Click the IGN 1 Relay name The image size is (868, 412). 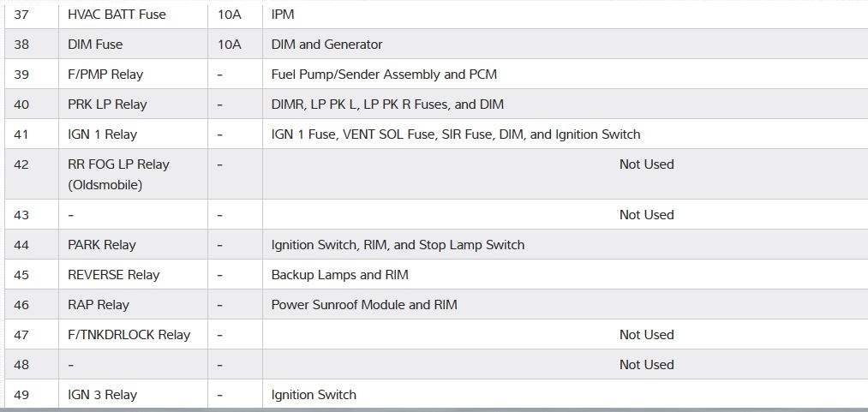pyautogui.click(x=102, y=134)
